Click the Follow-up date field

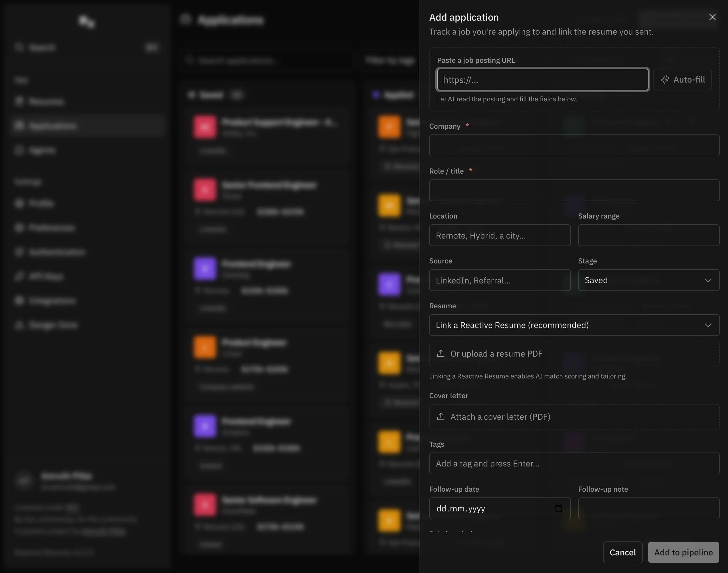tap(500, 508)
